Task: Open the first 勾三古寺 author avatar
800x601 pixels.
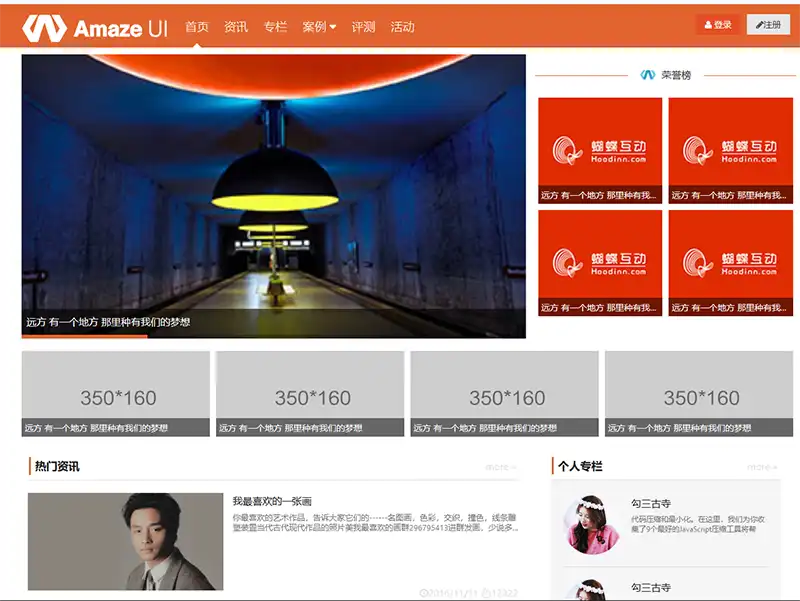Action: click(x=592, y=525)
